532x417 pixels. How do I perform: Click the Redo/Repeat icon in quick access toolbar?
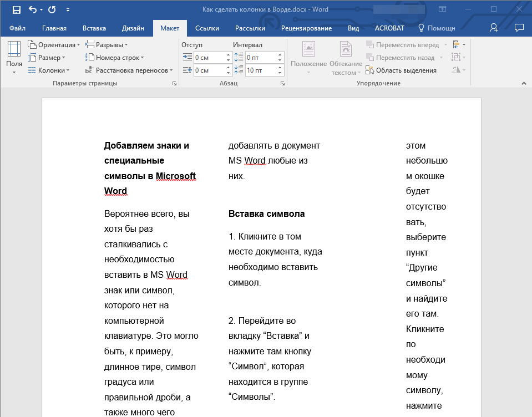click(52, 9)
